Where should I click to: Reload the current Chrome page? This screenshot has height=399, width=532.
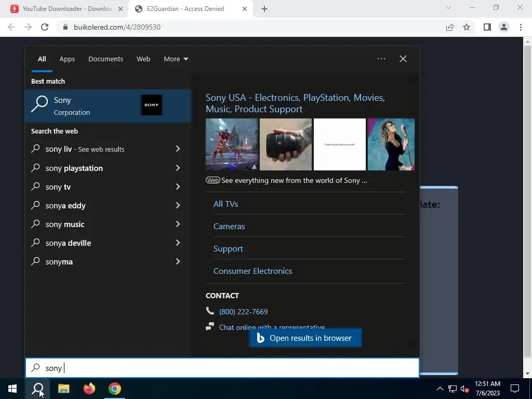(x=45, y=27)
